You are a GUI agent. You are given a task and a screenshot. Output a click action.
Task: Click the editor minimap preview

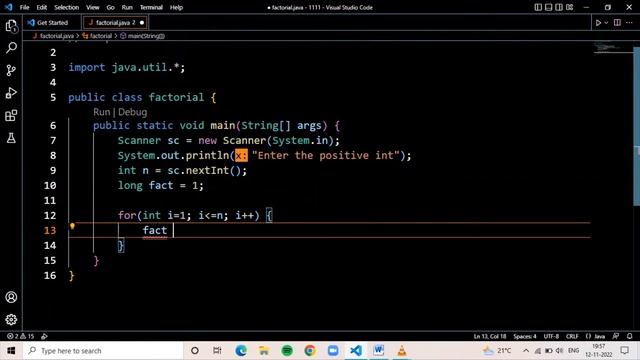point(612,48)
